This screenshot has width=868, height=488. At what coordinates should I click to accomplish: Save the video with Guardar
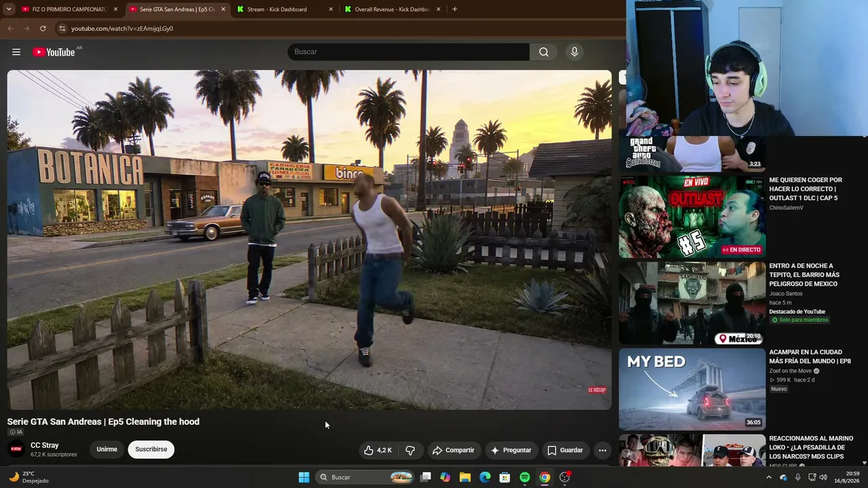pos(565,450)
